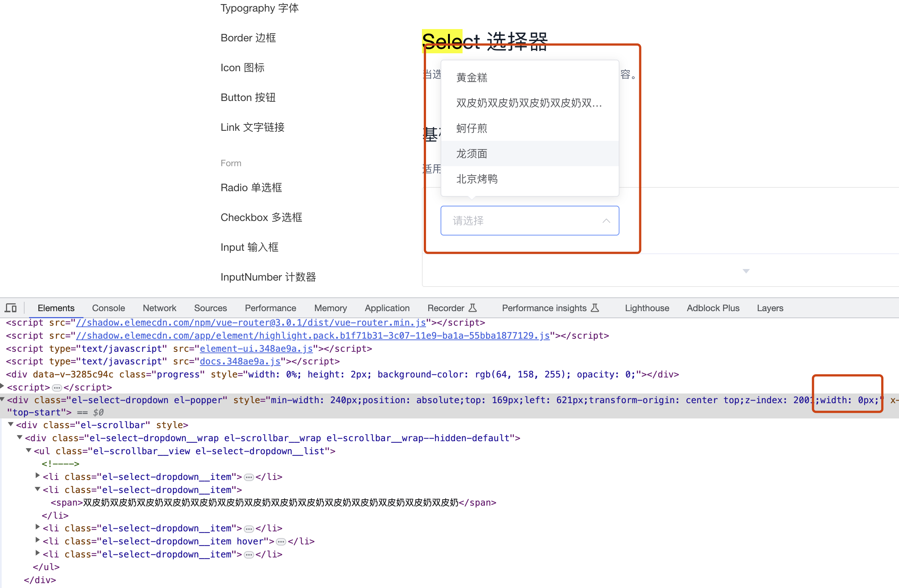This screenshot has width=899, height=588.
Task: Go to Border 边框 in sidebar
Action: pos(248,38)
